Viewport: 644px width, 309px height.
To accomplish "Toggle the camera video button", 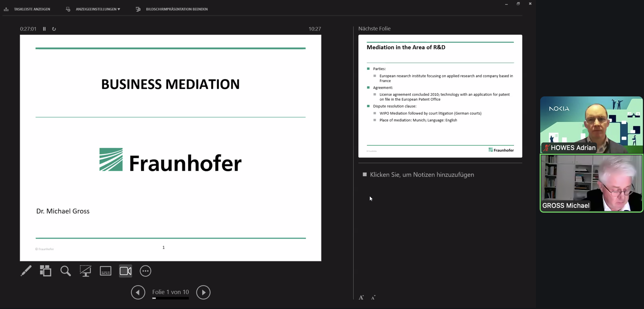I will coord(125,271).
